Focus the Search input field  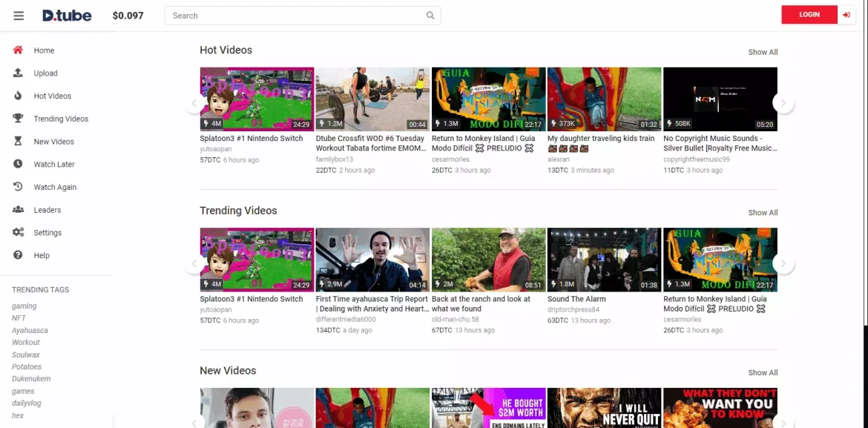302,16
